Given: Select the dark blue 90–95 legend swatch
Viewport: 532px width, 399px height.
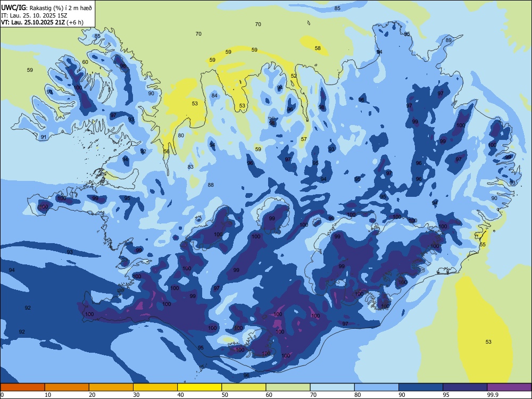Looking at the screenshot, I should click(421, 387).
